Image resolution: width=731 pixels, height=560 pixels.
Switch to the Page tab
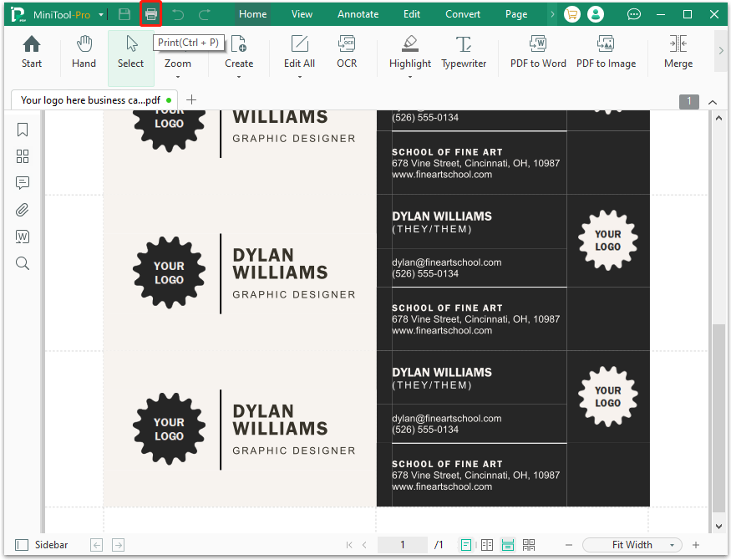(x=516, y=14)
